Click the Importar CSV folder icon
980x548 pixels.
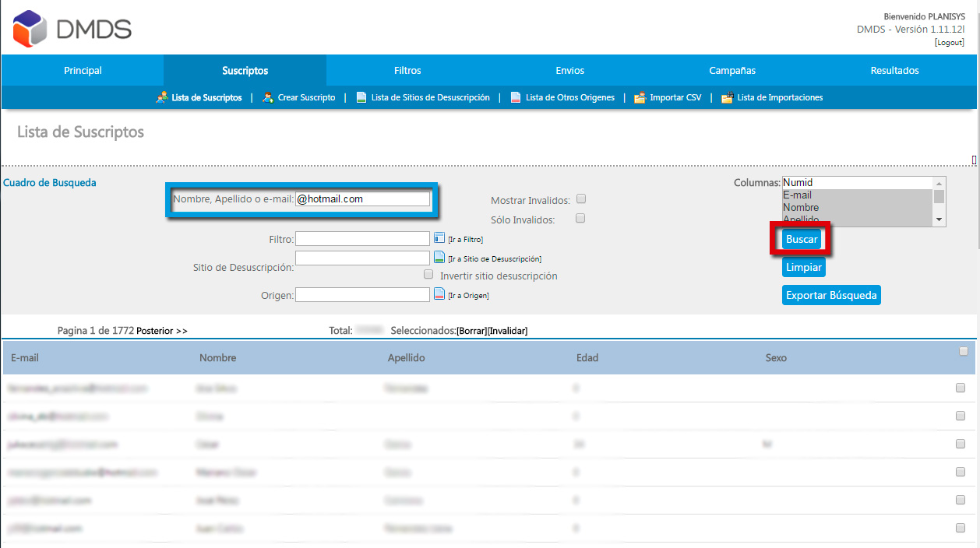click(x=640, y=97)
